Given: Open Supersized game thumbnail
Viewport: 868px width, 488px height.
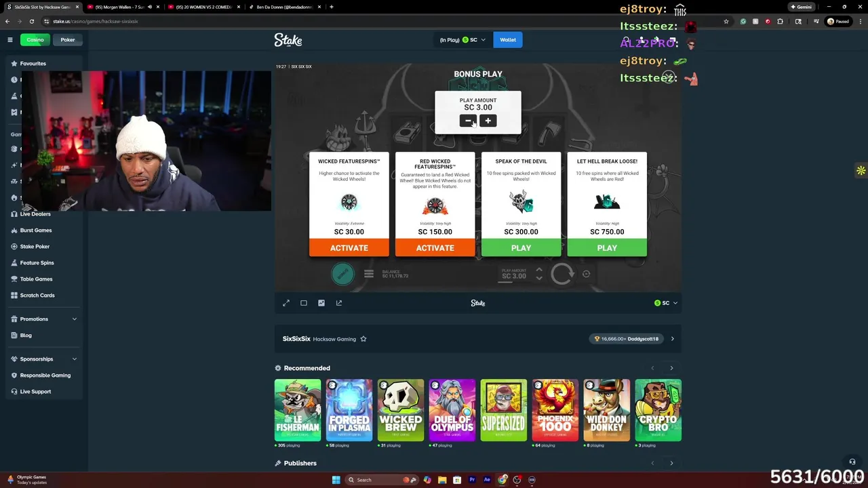Looking at the screenshot, I should tap(504, 410).
